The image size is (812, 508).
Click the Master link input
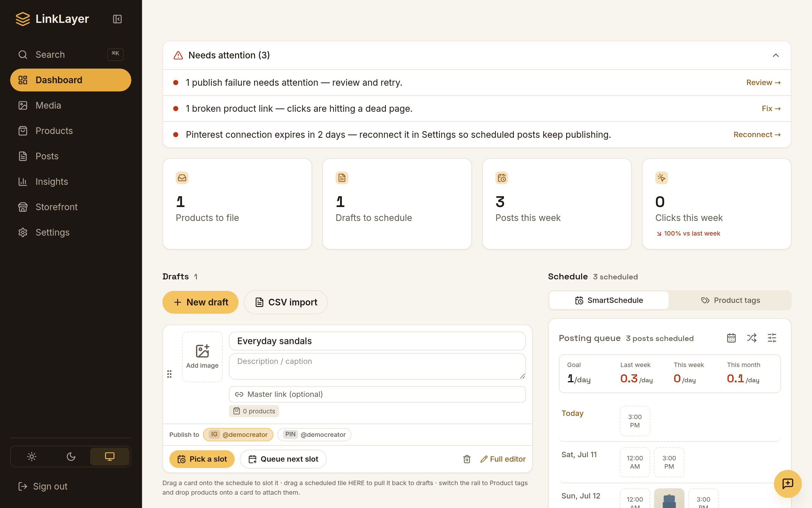click(x=377, y=394)
